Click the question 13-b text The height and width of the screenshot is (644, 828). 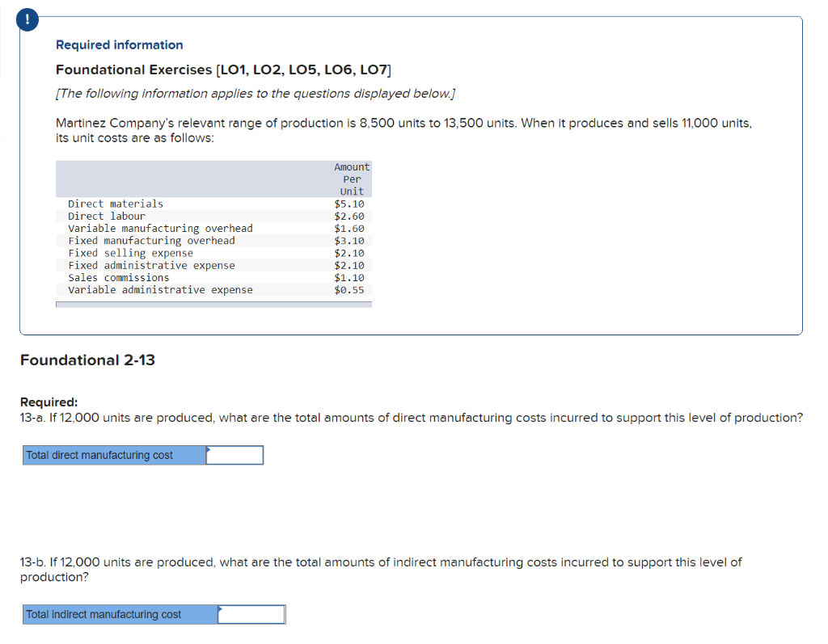click(x=381, y=570)
